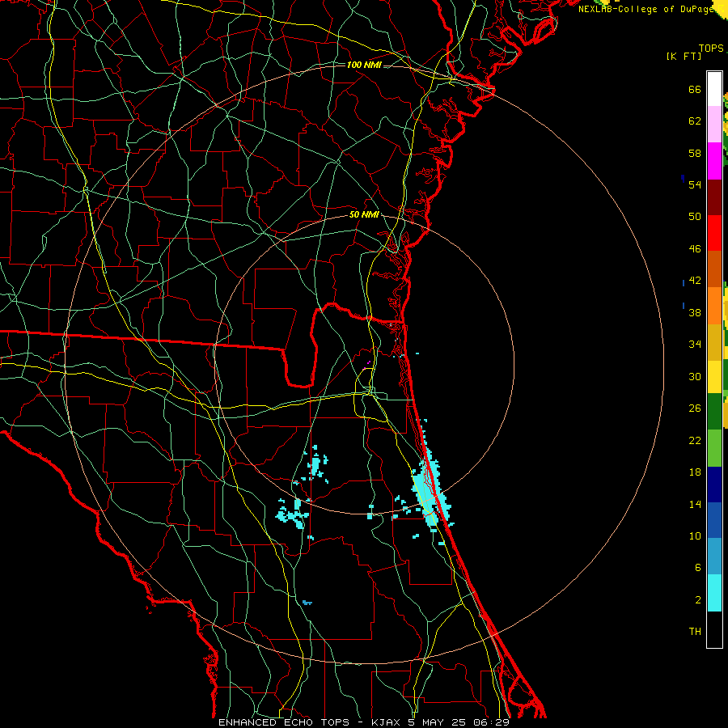Screen dimensions: 728x728
Task: Click the dark red swatch at 54
Action: point(714,197)
